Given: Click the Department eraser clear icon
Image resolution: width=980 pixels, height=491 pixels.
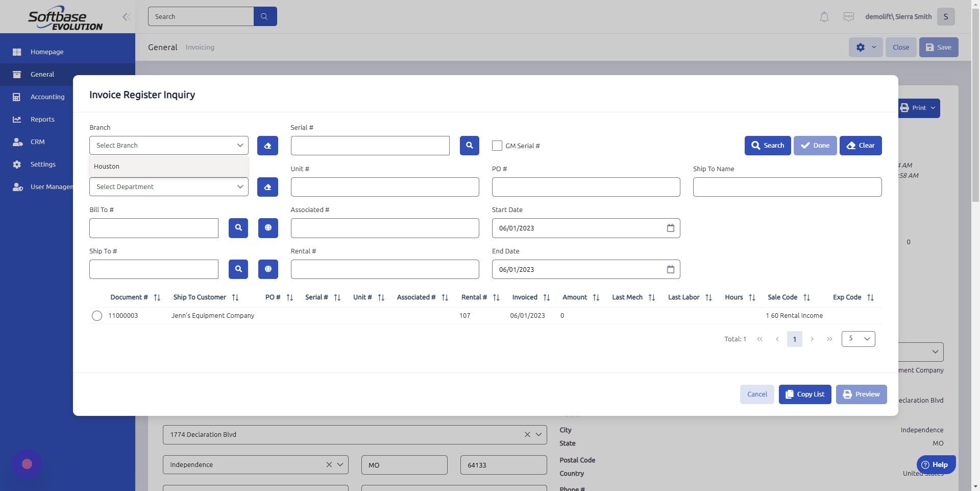Looking at the screenshot, I should (267, 187).
